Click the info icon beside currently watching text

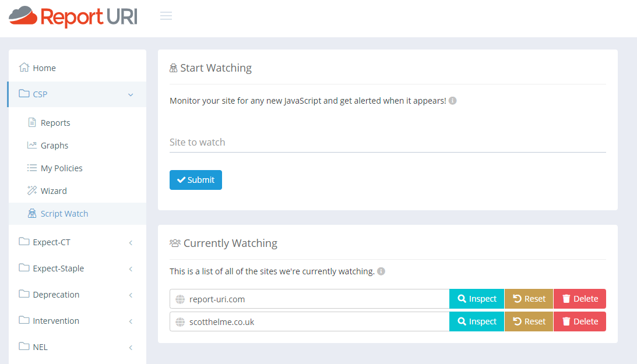click(381, 271)
